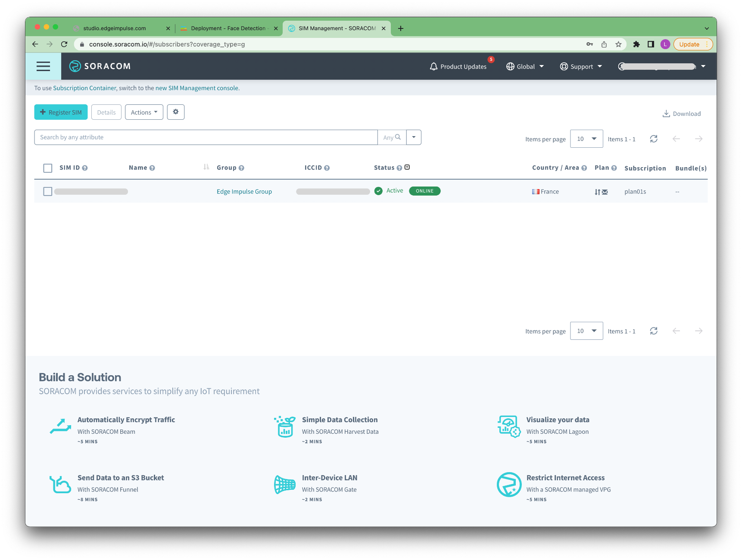Viewport: 742px width, 560px height.
Task: Open the browser tab list chevron
Action: coord(707,28)
